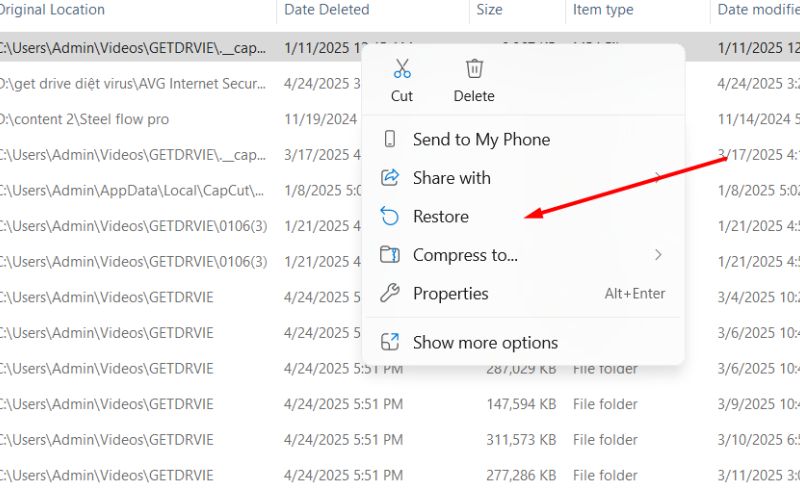Click the zip folder icon for Compress to
This screenshot has height=490, width=800.
pos(390,255)
